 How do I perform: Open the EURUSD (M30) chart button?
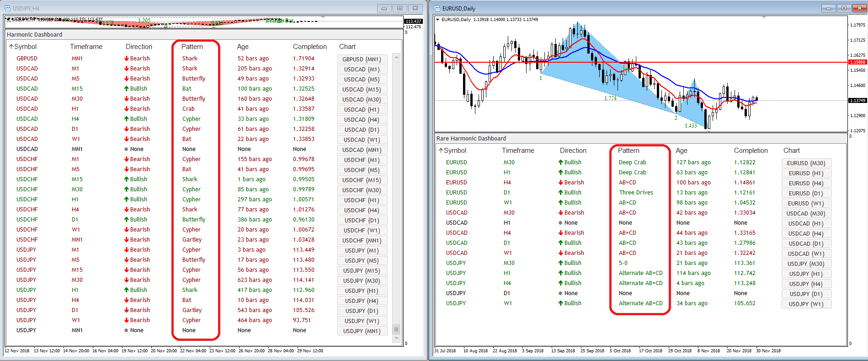pos(806,163)
